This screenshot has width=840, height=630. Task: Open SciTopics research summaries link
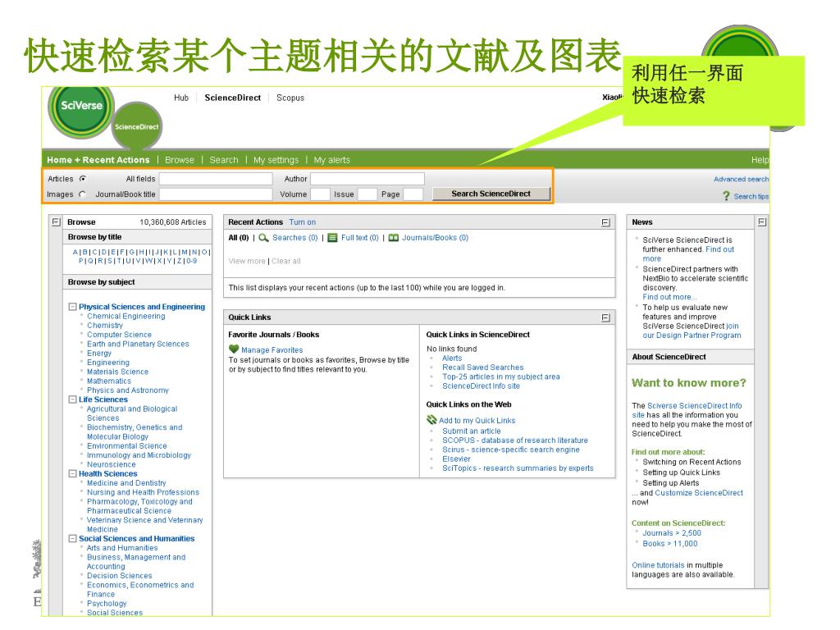[518, 468]
